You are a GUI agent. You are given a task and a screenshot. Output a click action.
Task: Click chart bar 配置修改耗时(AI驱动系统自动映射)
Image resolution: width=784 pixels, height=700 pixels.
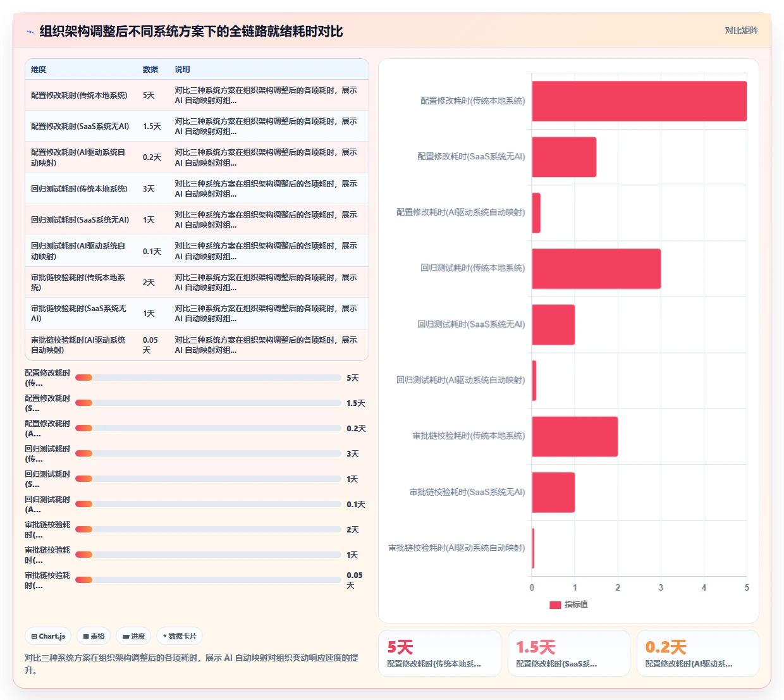[x=536, y=213]
